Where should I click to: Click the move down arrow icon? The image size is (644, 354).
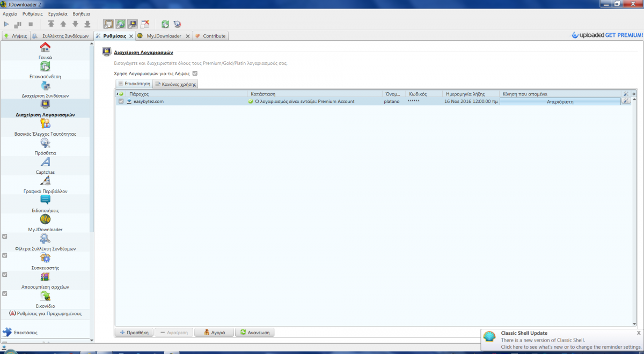click(x=75, y=24)
